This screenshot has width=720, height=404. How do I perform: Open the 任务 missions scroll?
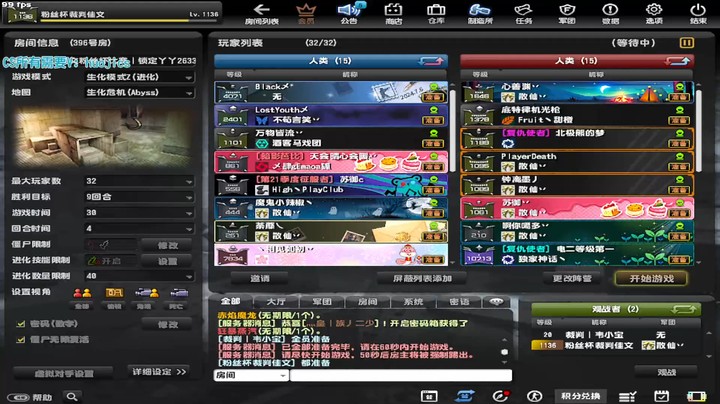(523, 14)
